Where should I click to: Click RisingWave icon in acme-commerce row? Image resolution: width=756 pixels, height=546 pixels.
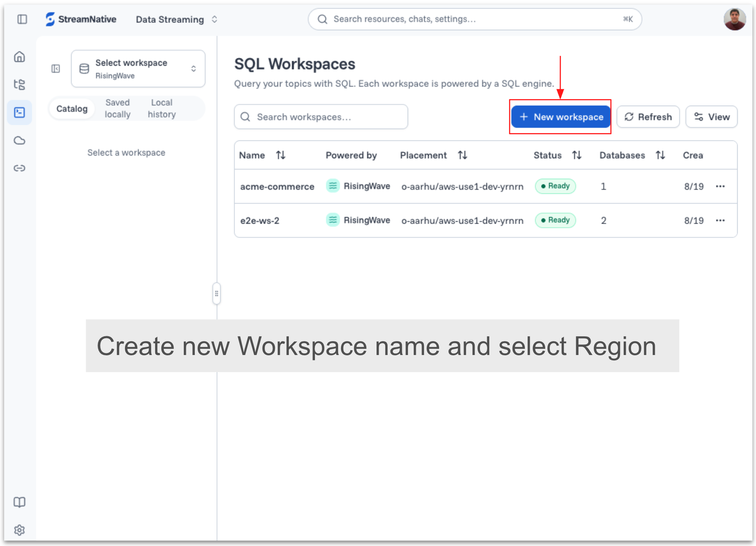tap(333, 186)
